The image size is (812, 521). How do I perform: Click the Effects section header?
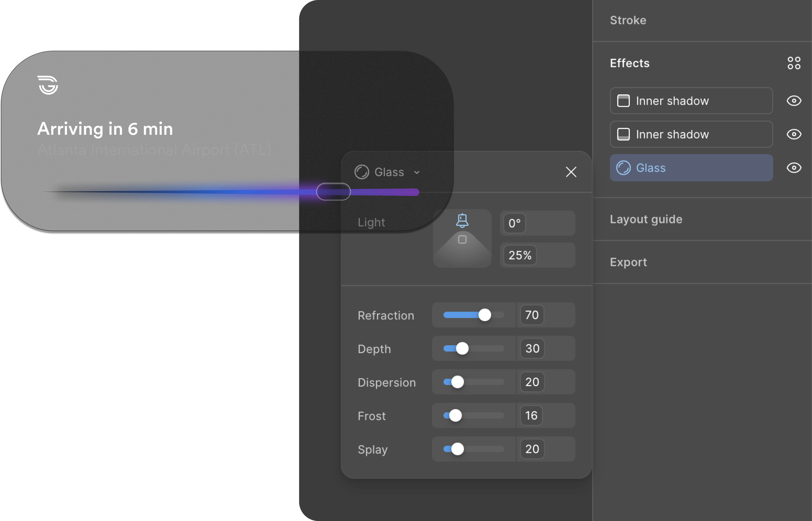pos(629,63)
